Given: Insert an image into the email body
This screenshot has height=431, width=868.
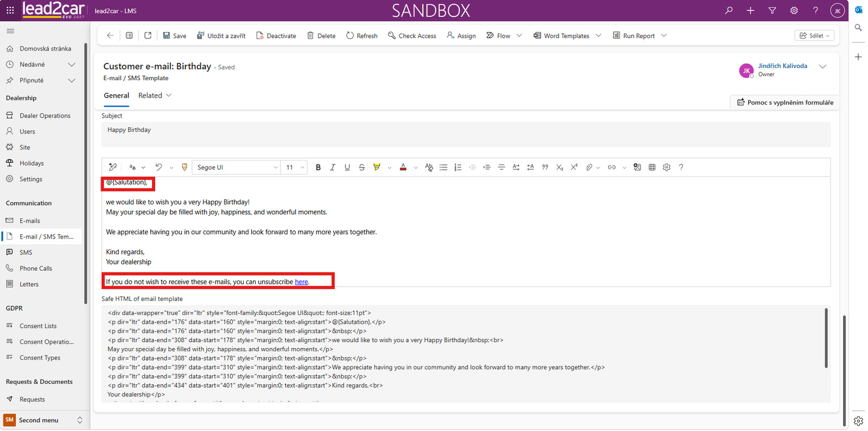Looking at the screenshot, I should [637, 167].
